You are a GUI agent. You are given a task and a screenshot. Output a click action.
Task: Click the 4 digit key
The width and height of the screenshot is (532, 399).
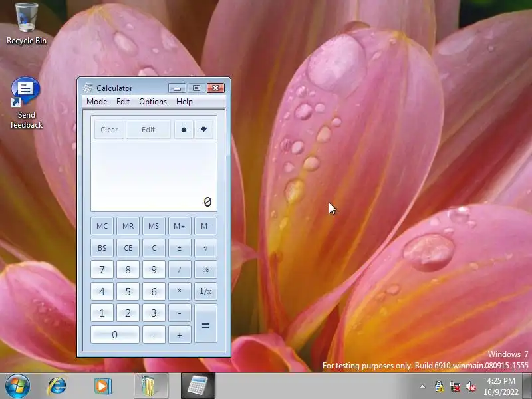(x=102, y=291)
